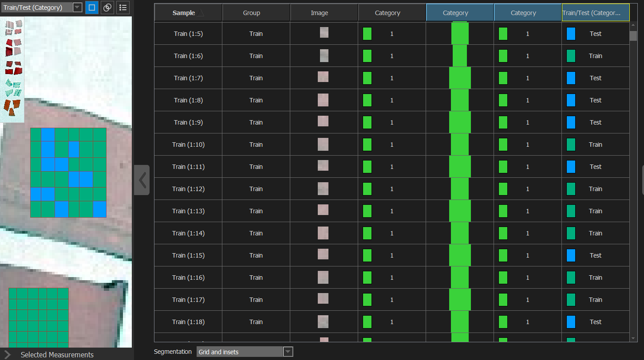Open the bulleted list legend icon
The width and height of the screenshot is (644, 360).
pyautogui.click(x=123, y=8)
